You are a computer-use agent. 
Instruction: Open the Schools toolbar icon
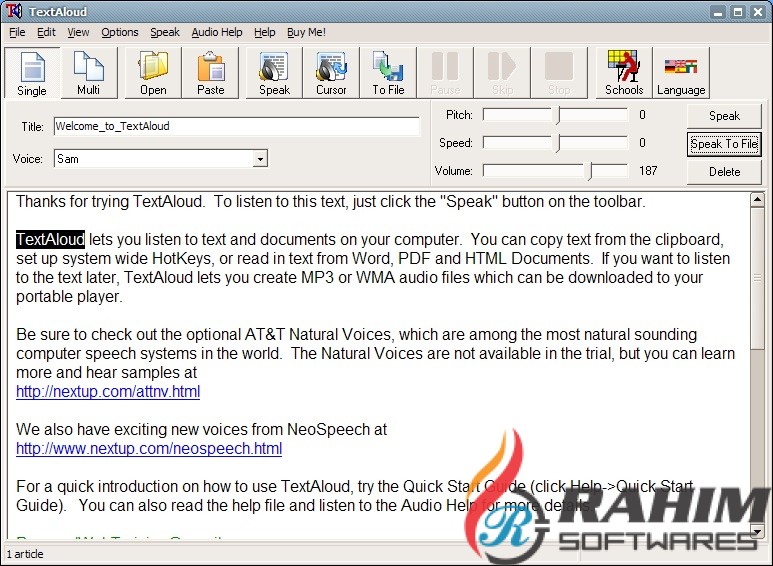[624, 73]
